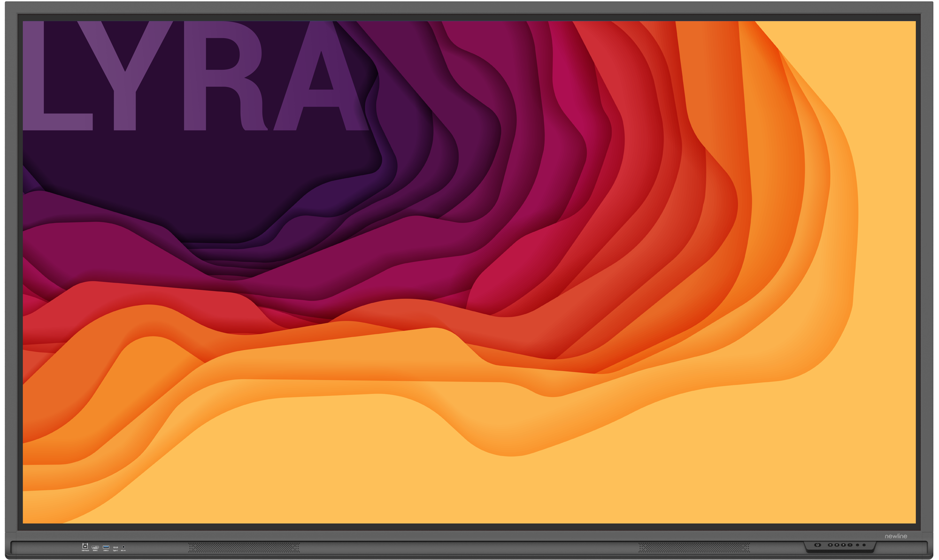
Task: Click the Mic In audio jack
Action: tap(123, 547)
